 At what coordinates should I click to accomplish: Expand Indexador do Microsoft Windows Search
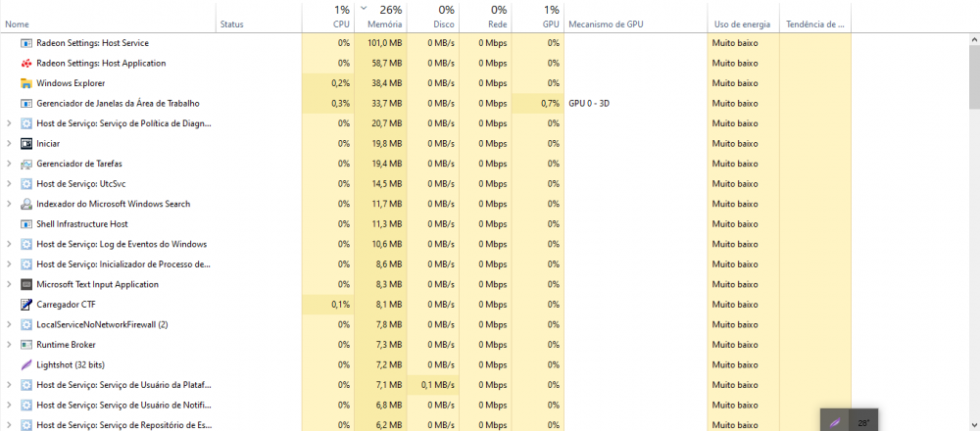pos(9,204)
